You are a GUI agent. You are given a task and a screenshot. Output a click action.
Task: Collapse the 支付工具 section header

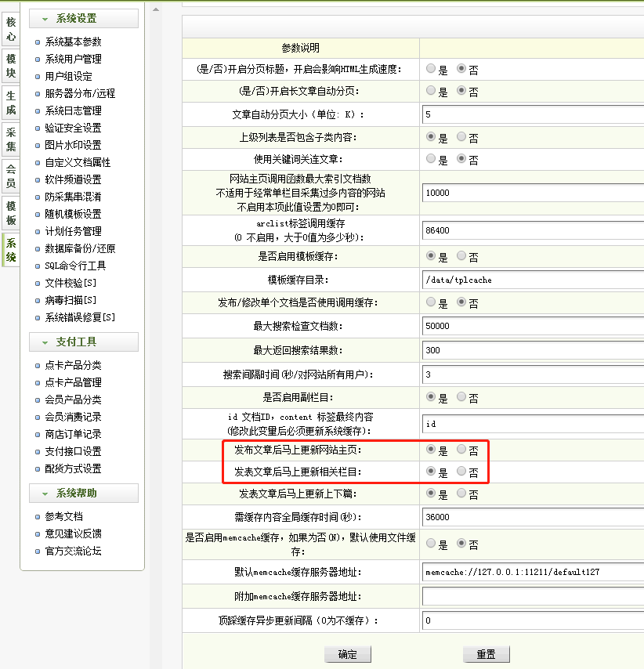tap(84, 342)
